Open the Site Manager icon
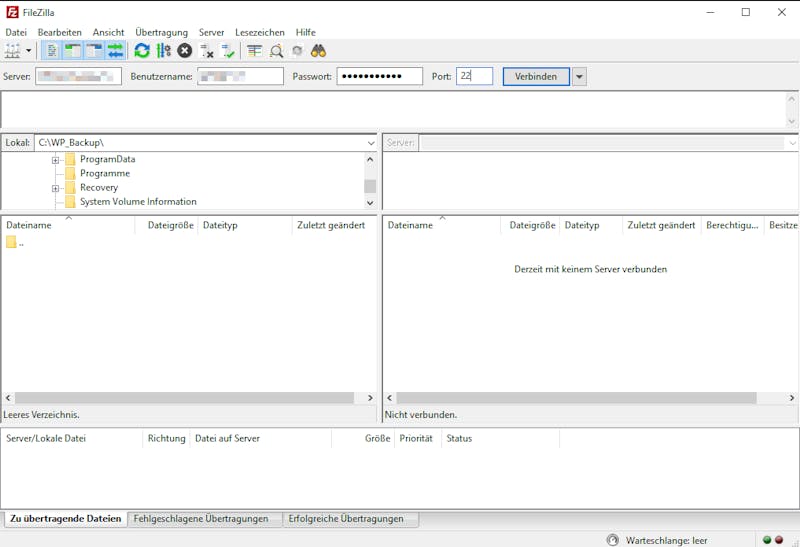This screenshot has height=547, width=800. (x=12, y=51)
